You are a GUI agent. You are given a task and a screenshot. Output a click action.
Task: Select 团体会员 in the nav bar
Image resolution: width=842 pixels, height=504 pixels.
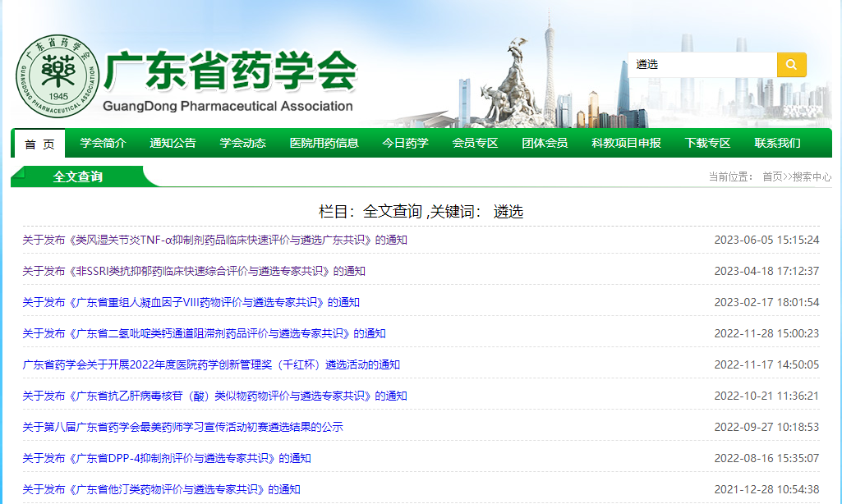point(545,143)
